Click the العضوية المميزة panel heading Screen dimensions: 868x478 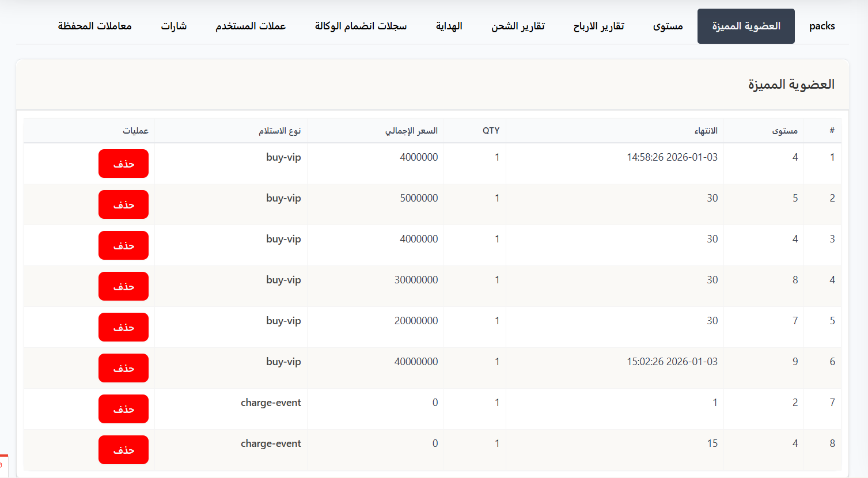point(791,85)
